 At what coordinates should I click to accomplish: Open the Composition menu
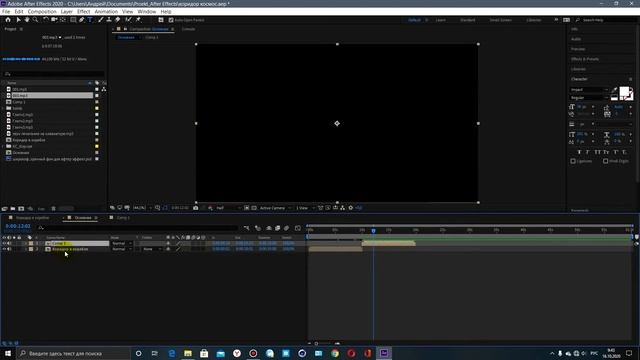(x=42, y=11)
